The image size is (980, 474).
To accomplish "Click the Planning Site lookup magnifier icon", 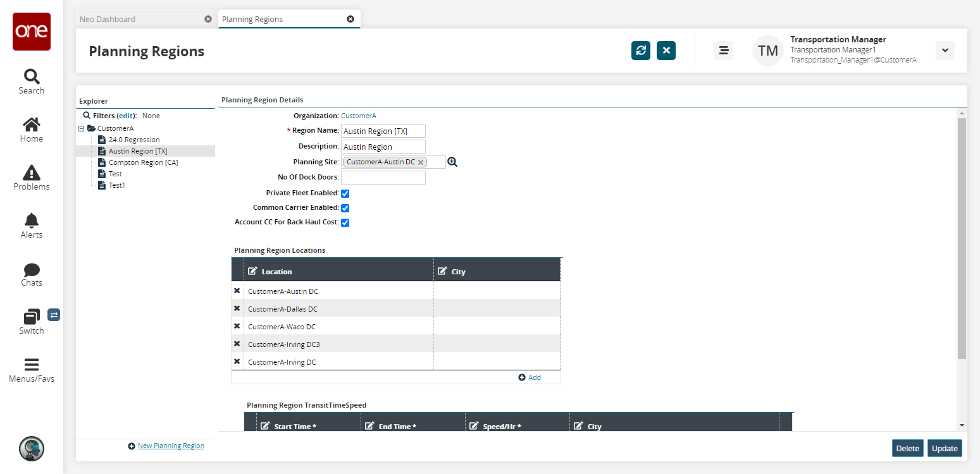I will 452,162.
